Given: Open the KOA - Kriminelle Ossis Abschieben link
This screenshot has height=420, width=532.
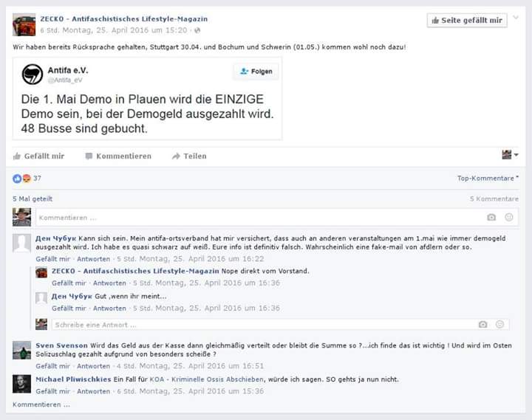Looking at the screenshot, I should (206, 379).
